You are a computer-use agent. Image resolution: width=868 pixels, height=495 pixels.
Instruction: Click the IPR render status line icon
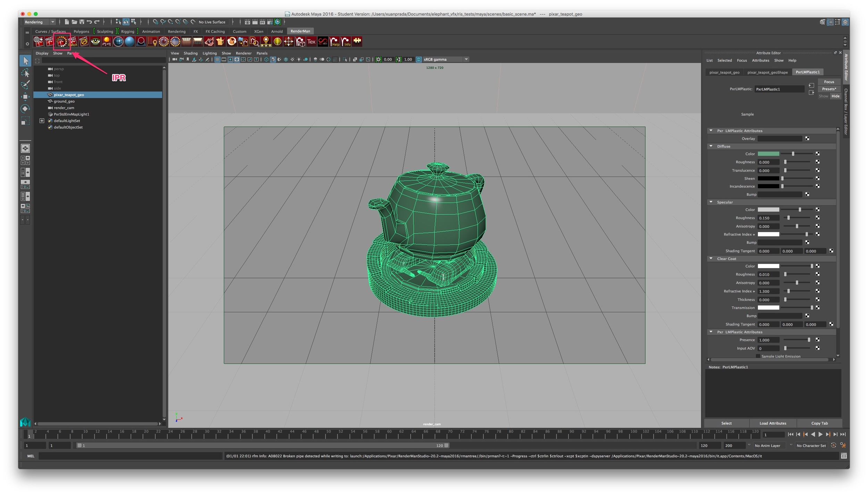click(x=262, y=22)
